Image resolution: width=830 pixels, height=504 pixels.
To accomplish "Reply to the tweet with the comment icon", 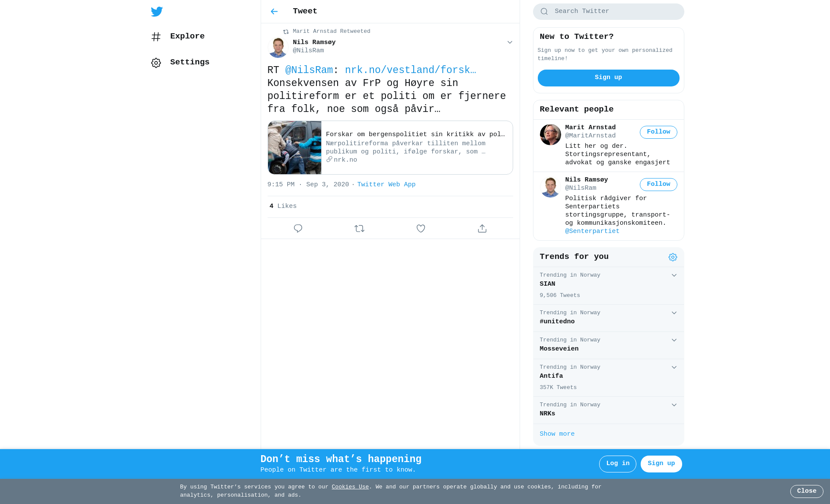I will pyautogui.click(x=298, y=228).
